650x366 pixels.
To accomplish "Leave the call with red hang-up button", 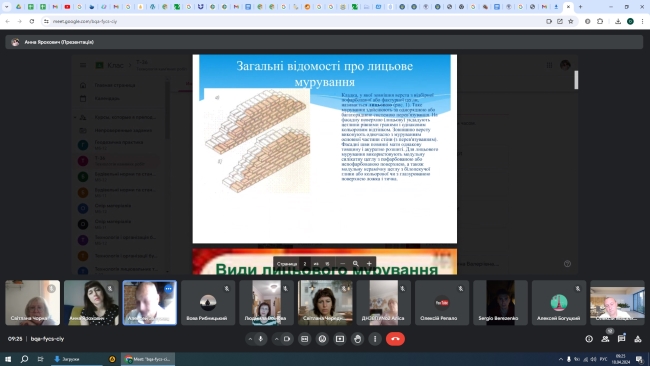I will point(395,339).
